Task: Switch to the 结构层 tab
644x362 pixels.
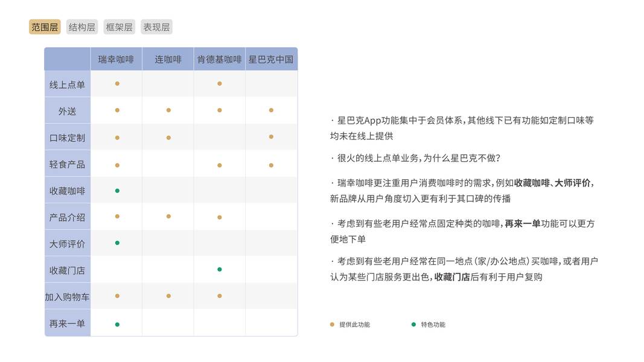Action: pyautogui.click(x=81, y=27)
